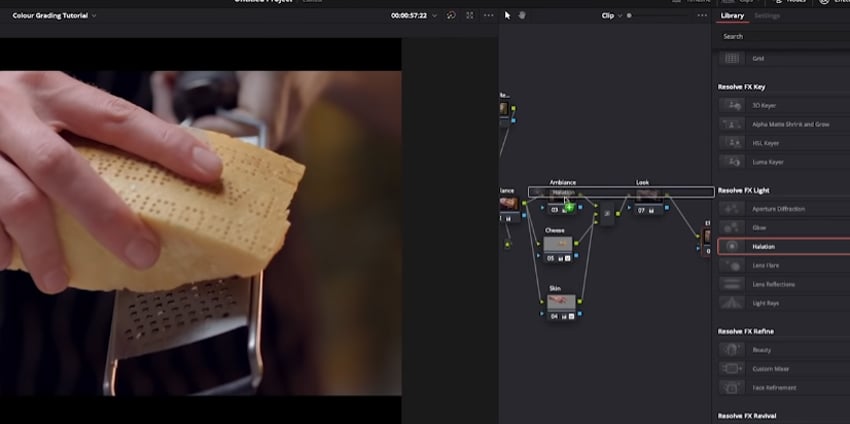The height and width of the screenshot is (424, 850).
Task: Select the Halation effect in the library
Action: 764,246
